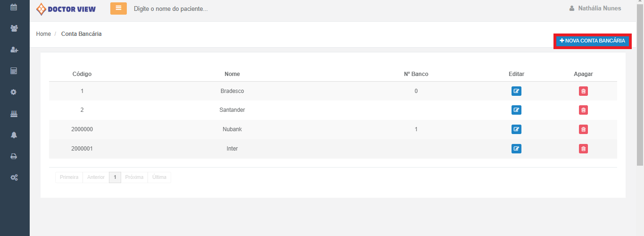Go to the Próxima page
The height and width of the screenshot is (236, 644).
click(x=134, y=177)
